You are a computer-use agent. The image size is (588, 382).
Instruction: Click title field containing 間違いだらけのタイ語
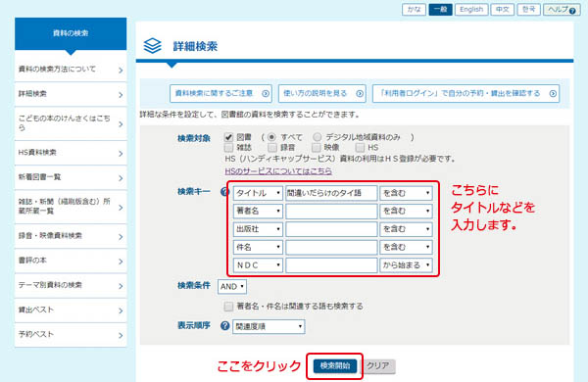coord(331,193)
